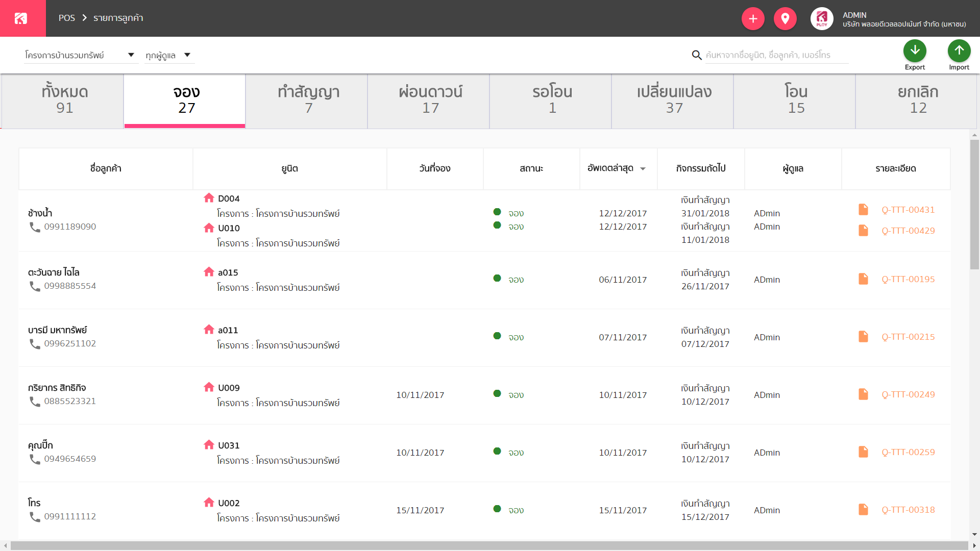The height and width of the screenshot is (551, 980).
Task: Open document icon for Q-TTT-00249
Action: coord(863,394)
